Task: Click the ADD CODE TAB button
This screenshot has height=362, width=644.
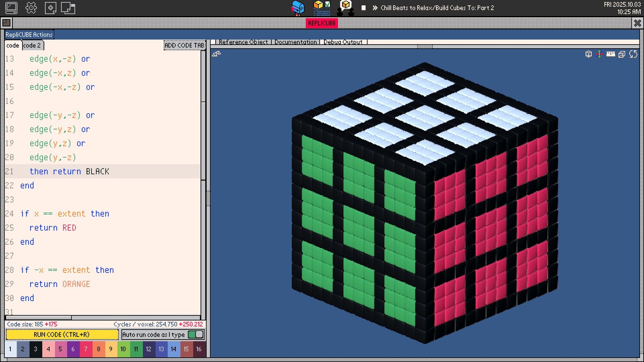Action: (x=184, y=45)
